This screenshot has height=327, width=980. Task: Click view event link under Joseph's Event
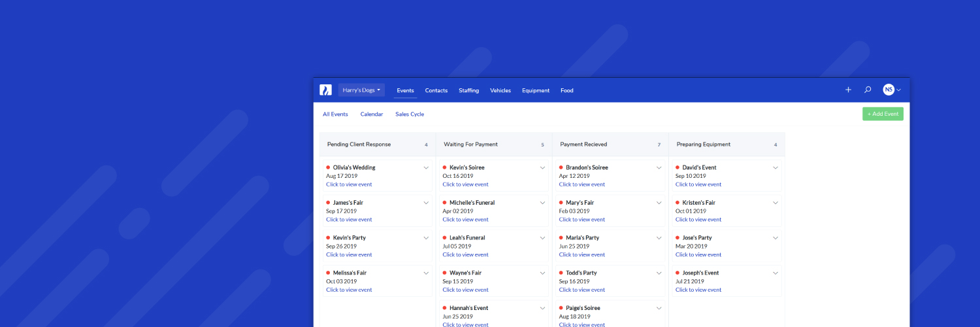pyautogui.click(x=698, y=290)
